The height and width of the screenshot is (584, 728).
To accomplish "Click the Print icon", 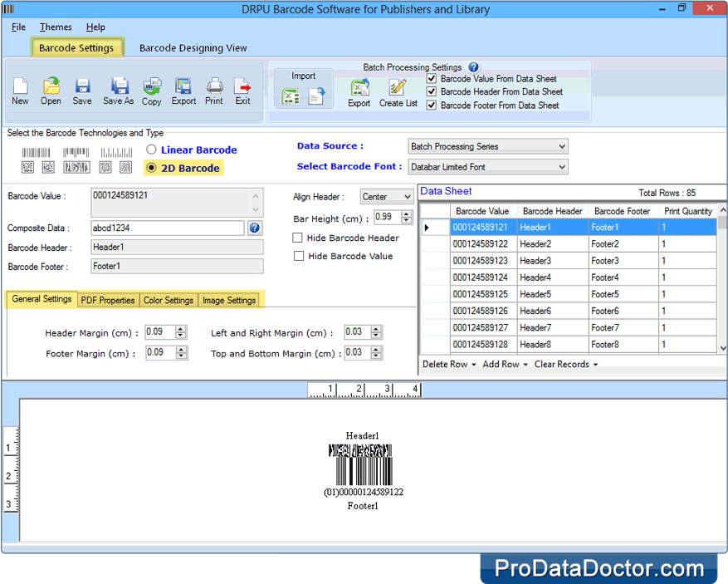I will (x=214, y=86).
